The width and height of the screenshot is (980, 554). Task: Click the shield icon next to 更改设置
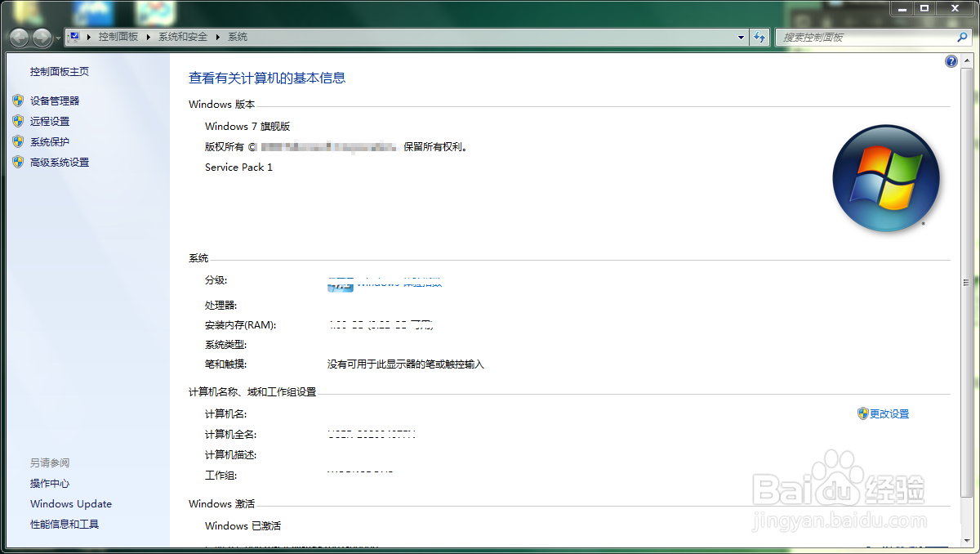[x=862, y=413]
